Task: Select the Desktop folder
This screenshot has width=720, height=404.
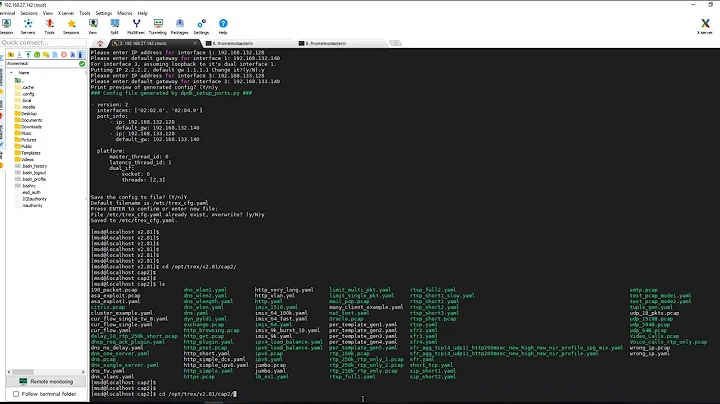Action: tap(26, 113)
